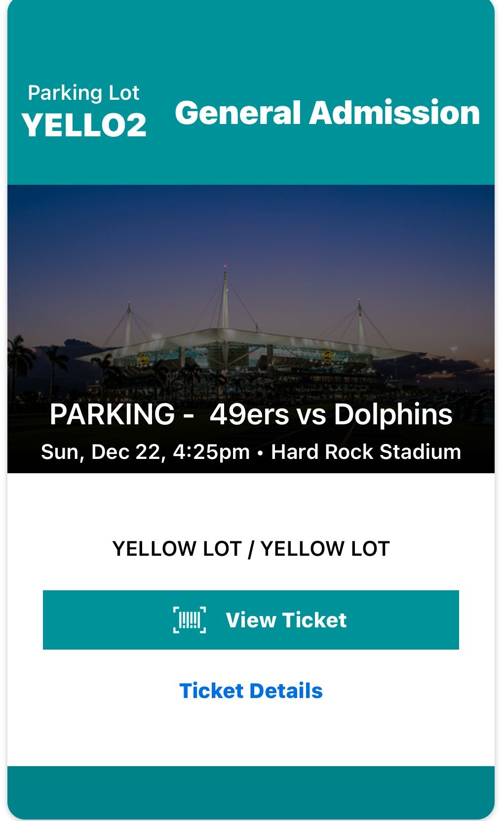
Task: Click the Parking Lot label
Action: point(83,93)
